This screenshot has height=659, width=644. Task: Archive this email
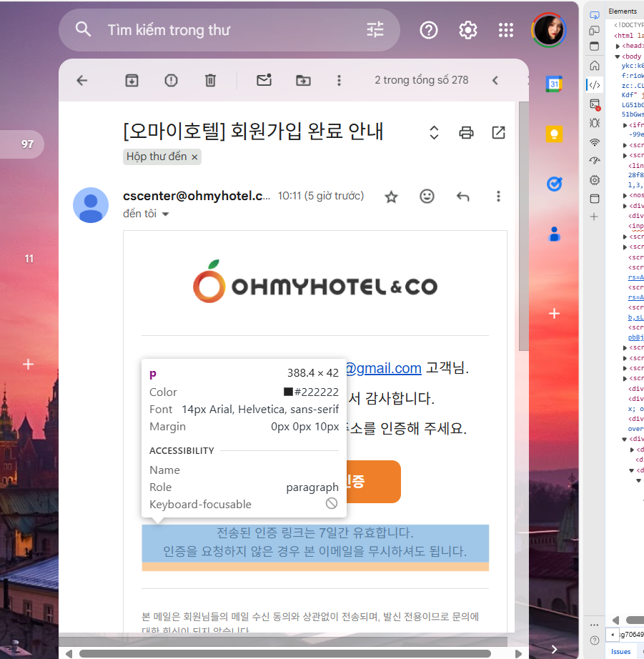tap(132, 80)
